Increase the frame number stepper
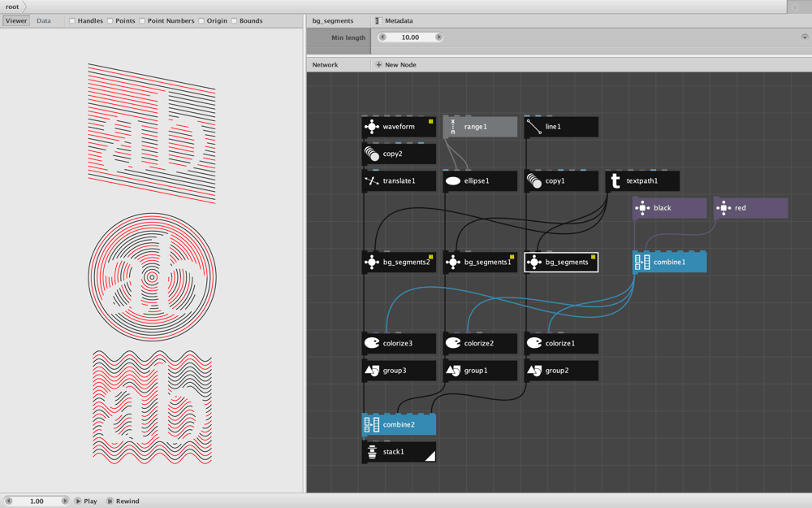 click(65, 501)
